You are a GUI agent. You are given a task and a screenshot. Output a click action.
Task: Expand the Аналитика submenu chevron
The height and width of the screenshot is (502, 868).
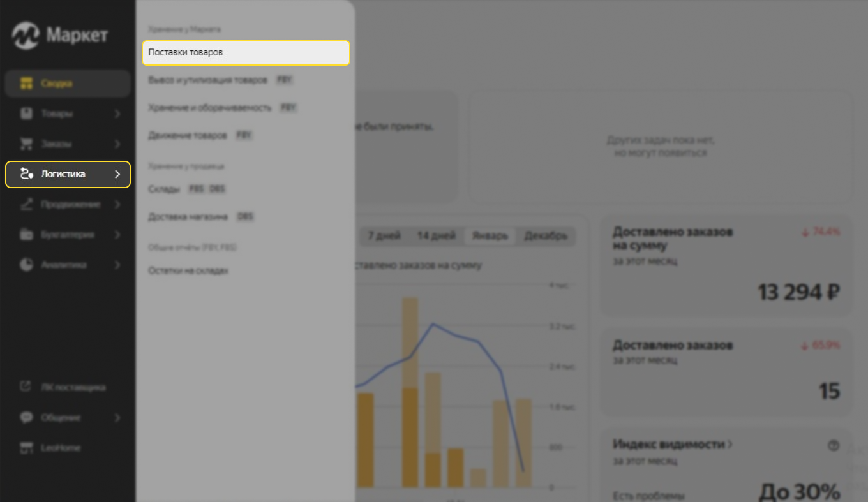coord(117,265)
